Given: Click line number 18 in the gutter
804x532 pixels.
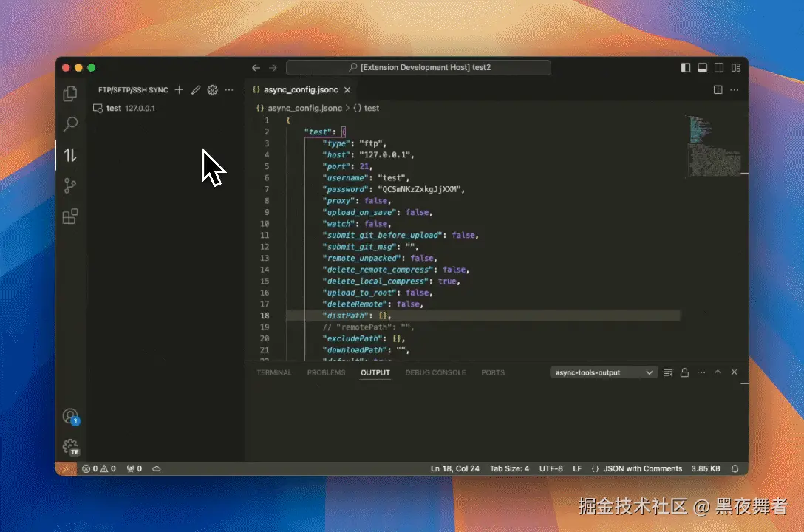Looking at the screenshot, I should tap(265, 316).
